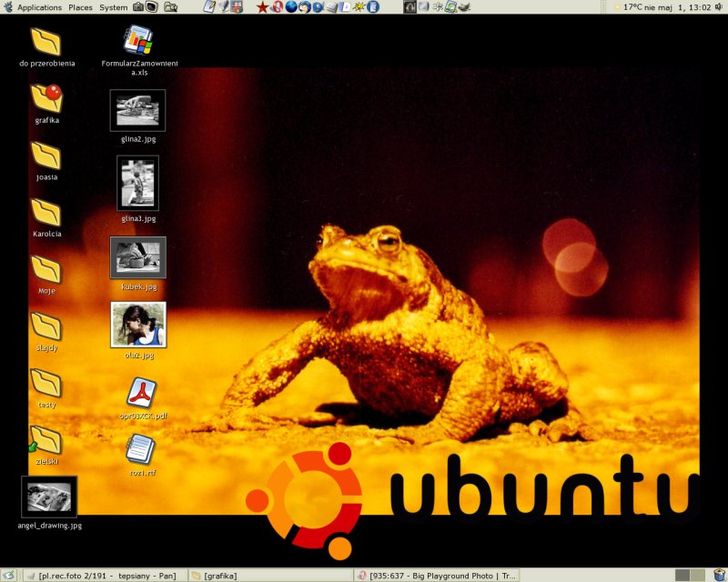Select the angel_drawing.jpg thumbnail
728x582 pixels.
pos(49,497)
